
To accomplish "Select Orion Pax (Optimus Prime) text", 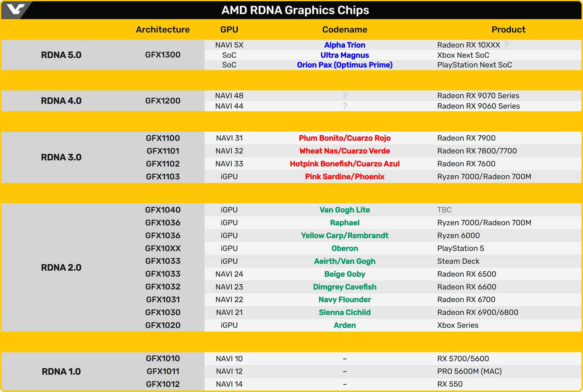I will click(345, 65).
